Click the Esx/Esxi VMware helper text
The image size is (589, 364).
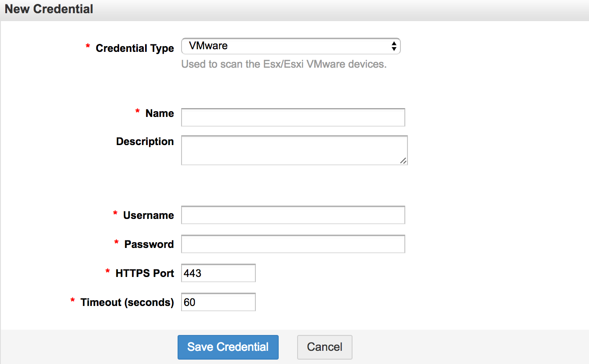pos(284,64)
